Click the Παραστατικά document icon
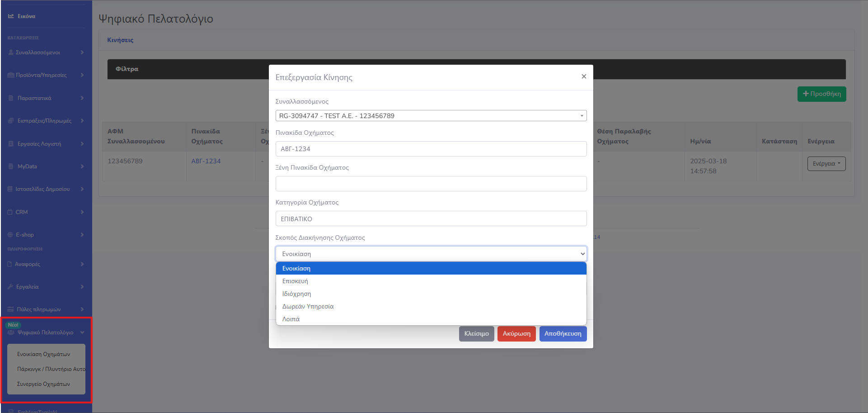The width and height of the screenshot is (868, 413). [x=11, y=98]
